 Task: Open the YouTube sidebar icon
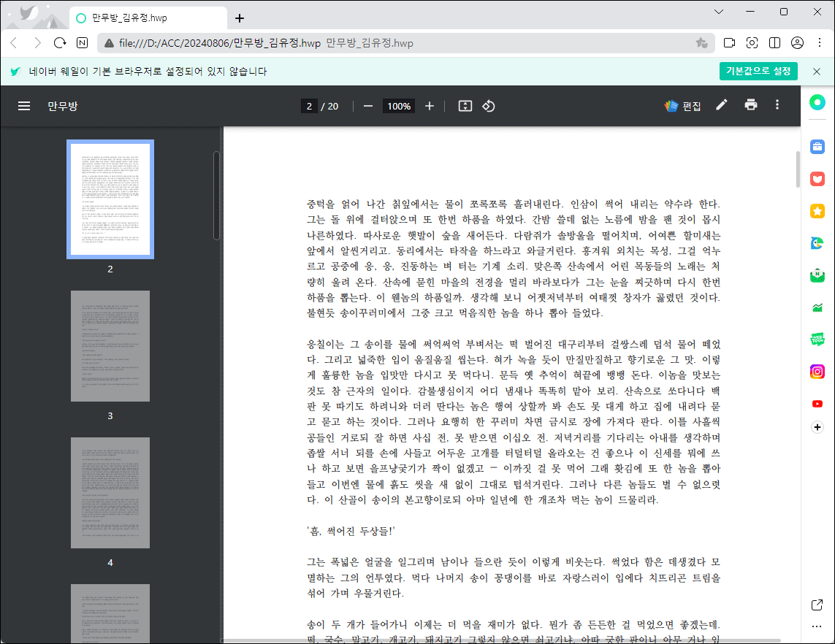(x=817, y=404)
